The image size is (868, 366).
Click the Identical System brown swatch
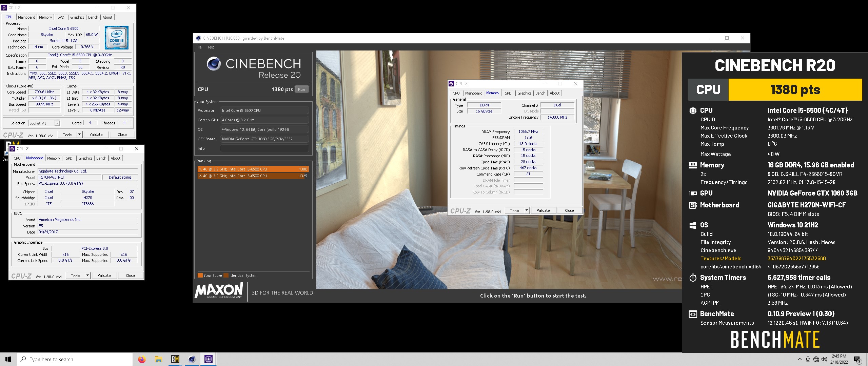226,276
